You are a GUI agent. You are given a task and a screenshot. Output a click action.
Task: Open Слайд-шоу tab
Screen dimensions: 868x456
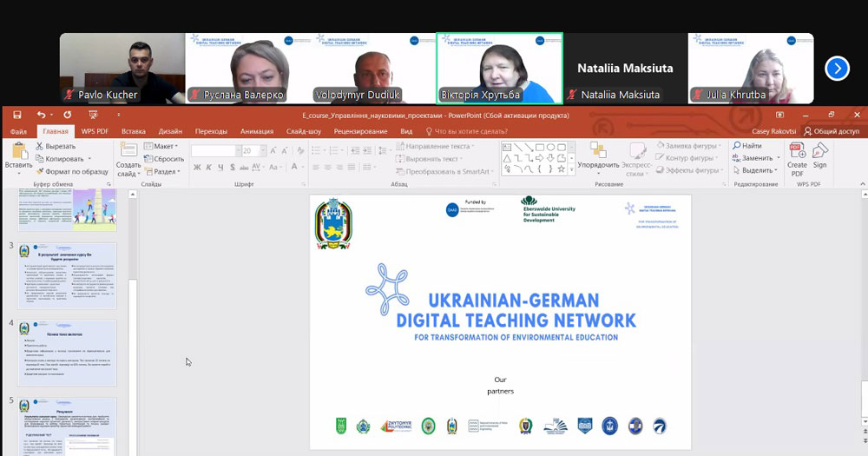[303, 131]
